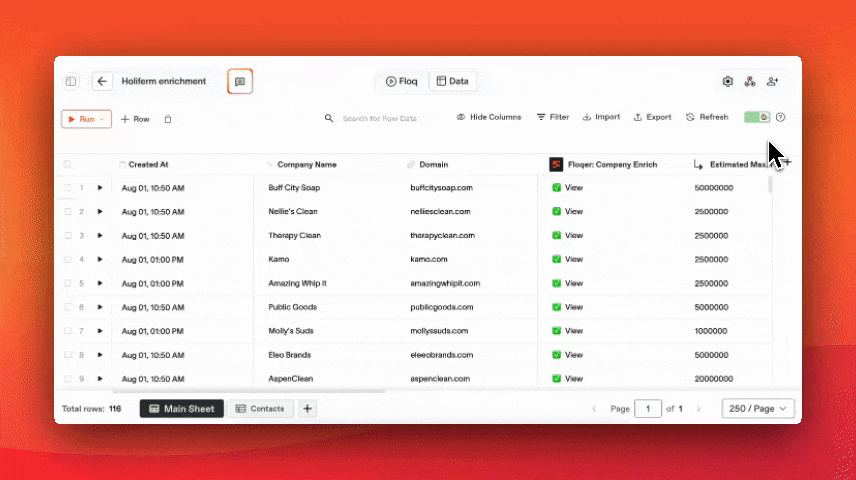Expand row 5 Amazing Whip It
Viewport: 856px width, 480px height.
click(x=100, y=283)
